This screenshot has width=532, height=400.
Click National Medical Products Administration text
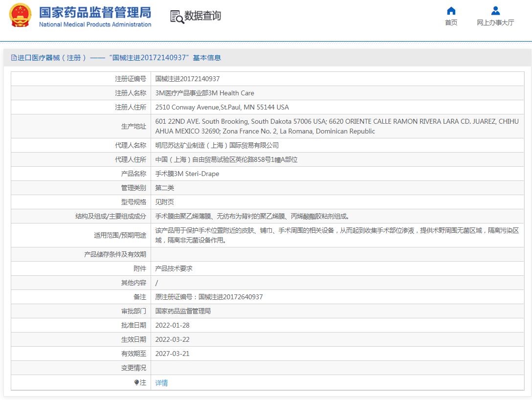pyautogui.click(x=95, y=24)
